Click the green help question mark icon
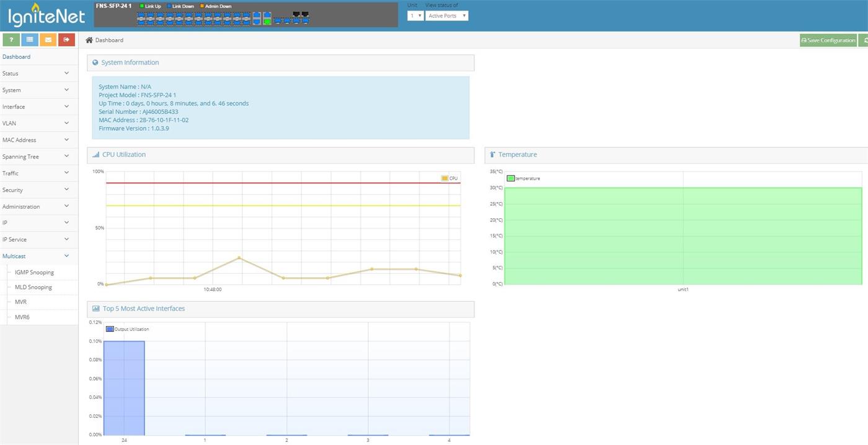 tap(11, 40)
